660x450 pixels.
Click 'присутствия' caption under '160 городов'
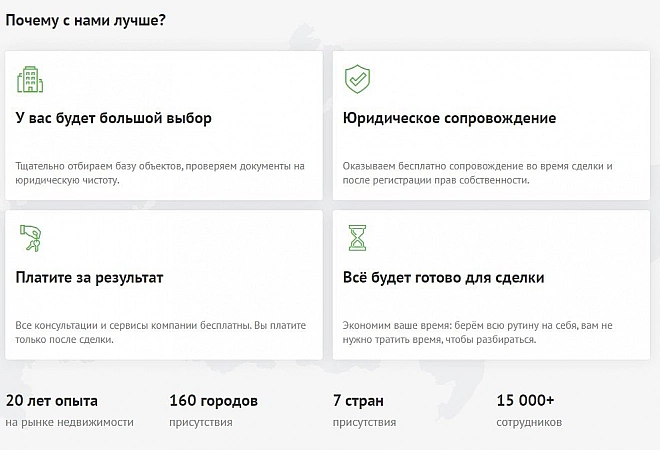coord(201,423)
